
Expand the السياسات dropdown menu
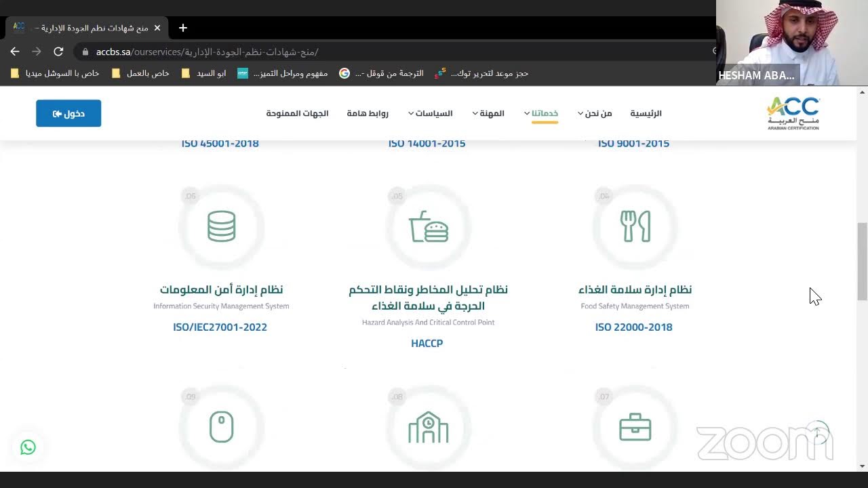click(430, 113)
